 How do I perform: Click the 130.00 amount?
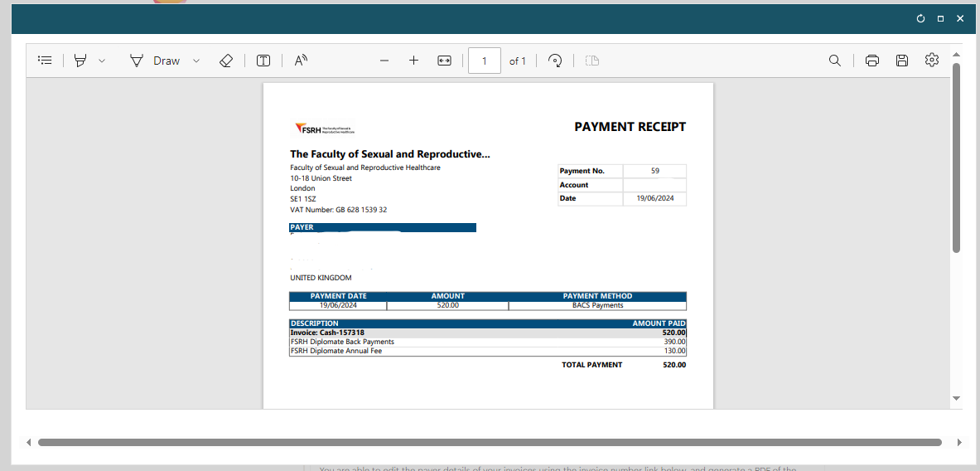coord(675,351)
